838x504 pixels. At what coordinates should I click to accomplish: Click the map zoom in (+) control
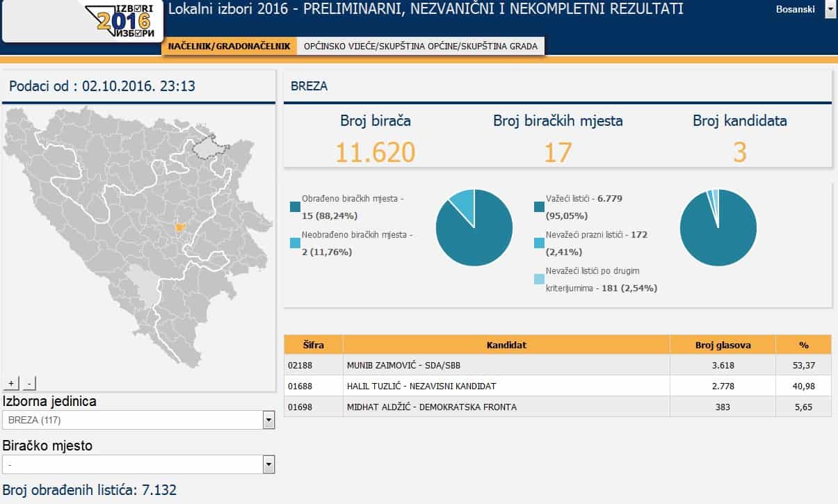(11, 382)
